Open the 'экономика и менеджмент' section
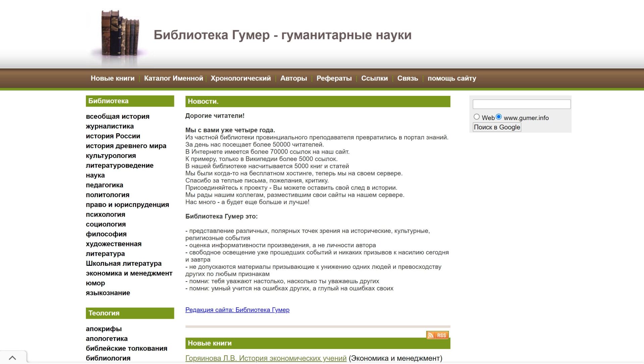 click(x=129, y=273)
